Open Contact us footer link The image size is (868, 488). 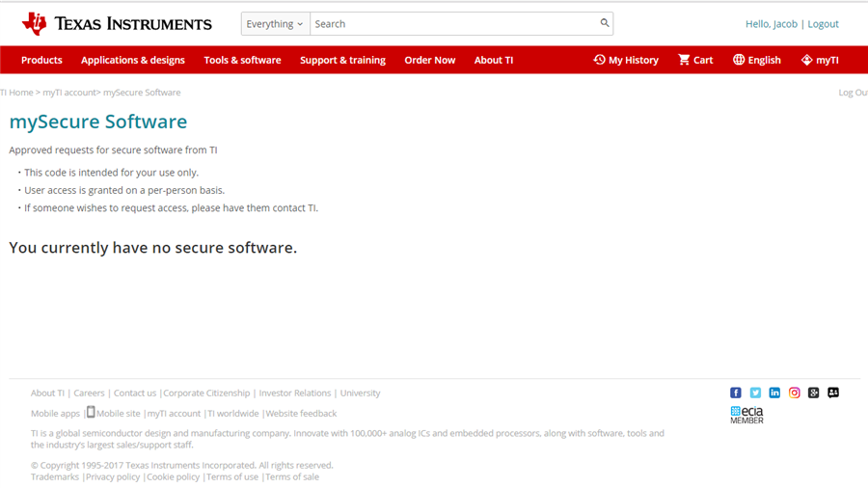135,393
